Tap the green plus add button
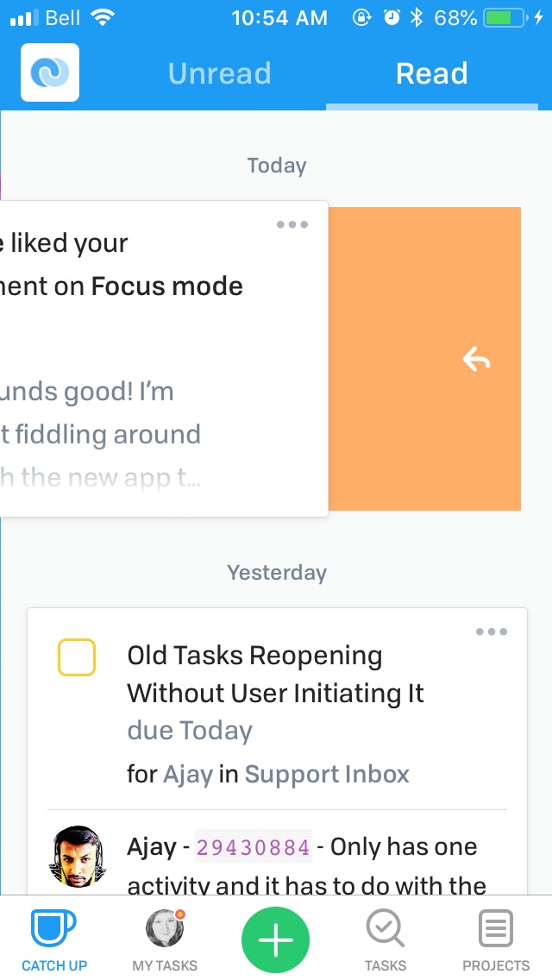The width and height of the screenshot is (552, 980). pos(276,940)
